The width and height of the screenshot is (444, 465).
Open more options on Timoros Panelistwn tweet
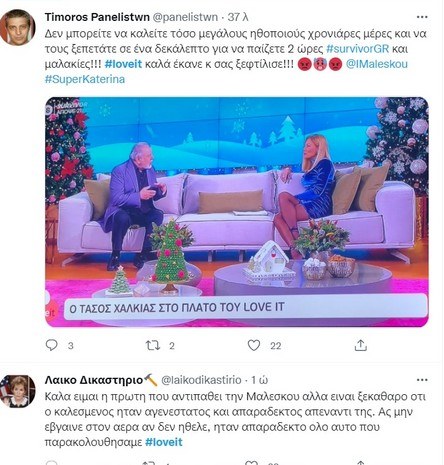(x=422, y=17)
